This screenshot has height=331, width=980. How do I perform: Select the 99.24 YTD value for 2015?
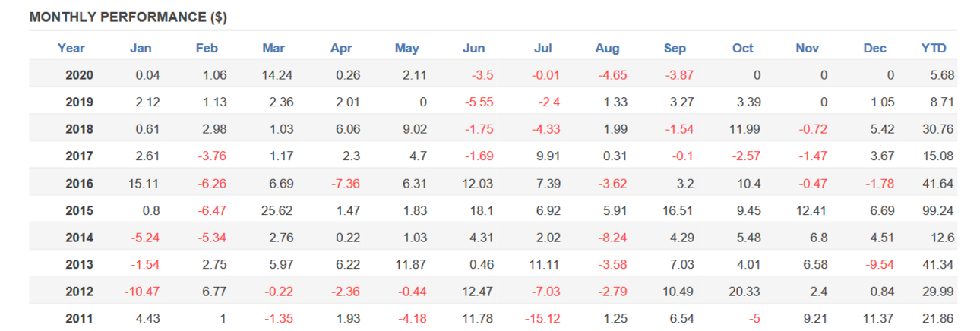938,210
